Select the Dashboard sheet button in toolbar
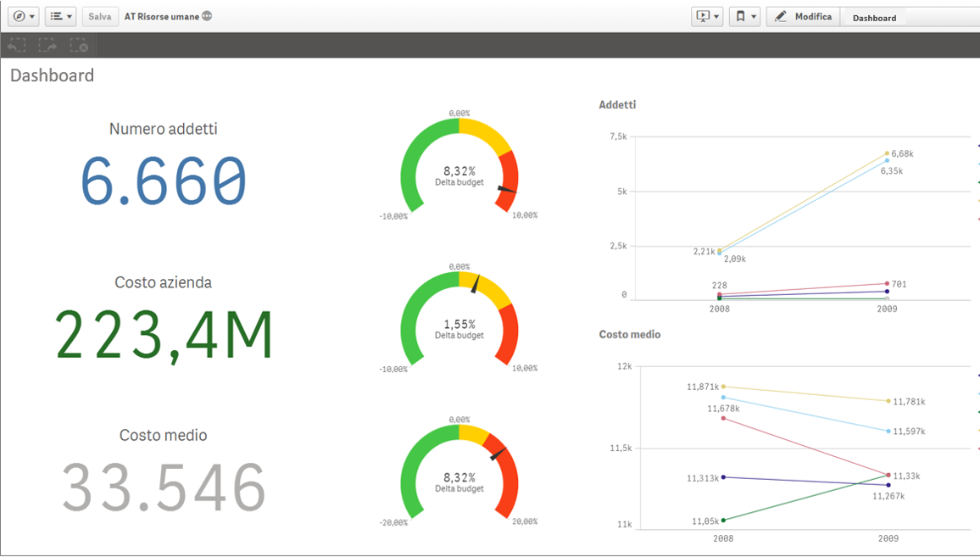The width and height of the screenshot is (980, 557). [874, 18]
